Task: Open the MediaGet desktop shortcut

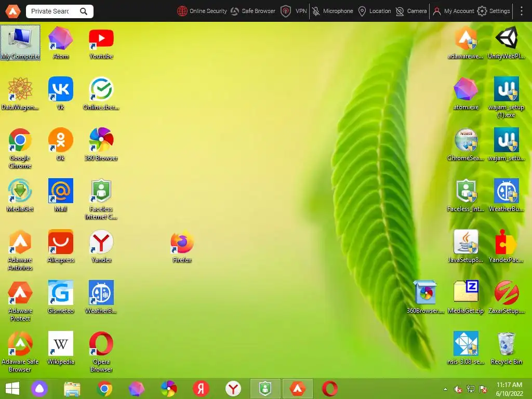Action: click(x=20, y=195)
